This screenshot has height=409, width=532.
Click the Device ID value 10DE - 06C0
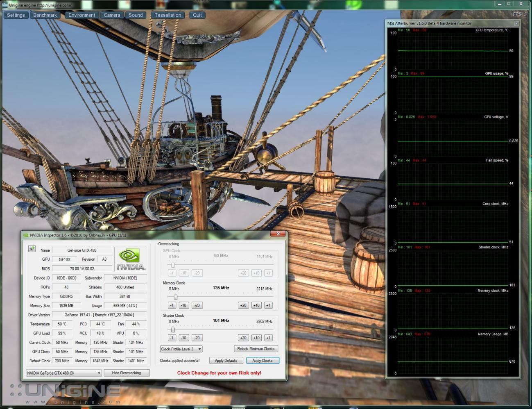(66, 278)
